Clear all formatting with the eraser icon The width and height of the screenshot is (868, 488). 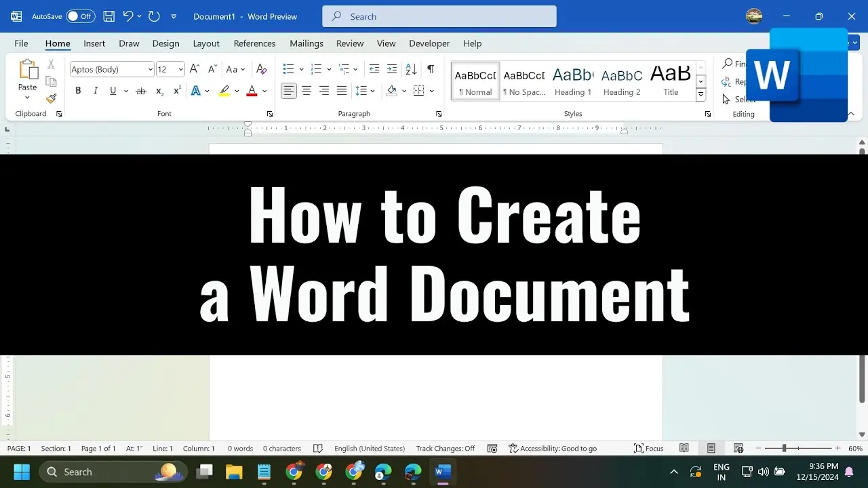pyautogui.click(x=262, y=69)
